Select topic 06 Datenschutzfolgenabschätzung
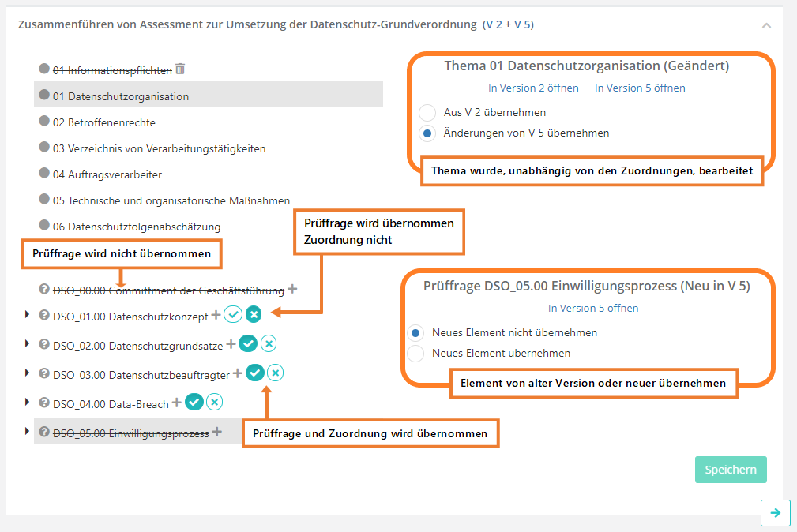The height and width of the screenshot is (532, 797). [136, 227]
